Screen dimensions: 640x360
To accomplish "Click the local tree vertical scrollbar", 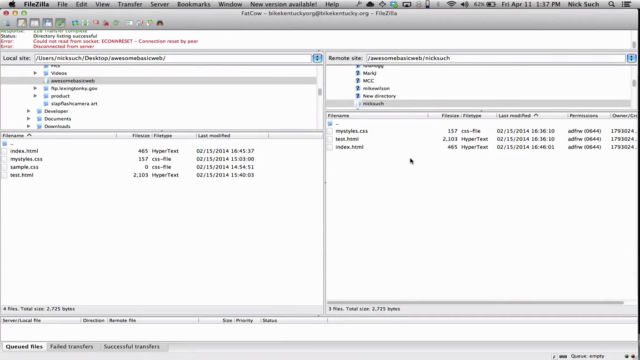I will (x=320, y=93).
